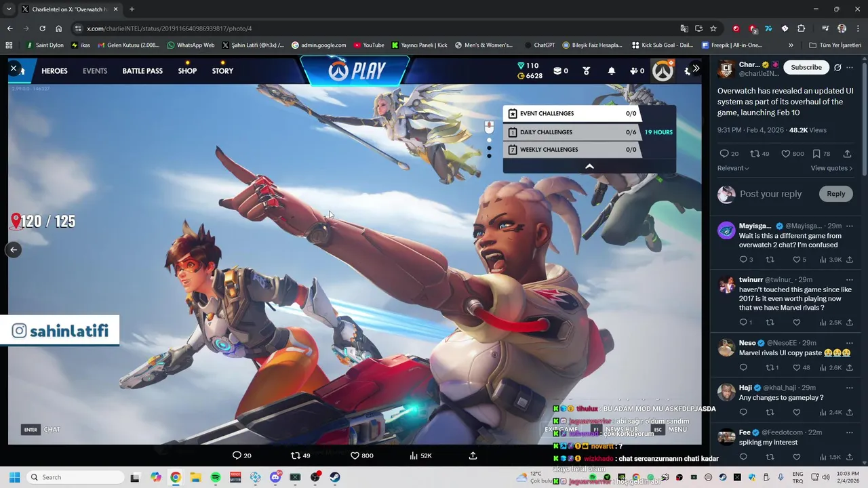Translate this page icon in address bar

tap(684, 28)
